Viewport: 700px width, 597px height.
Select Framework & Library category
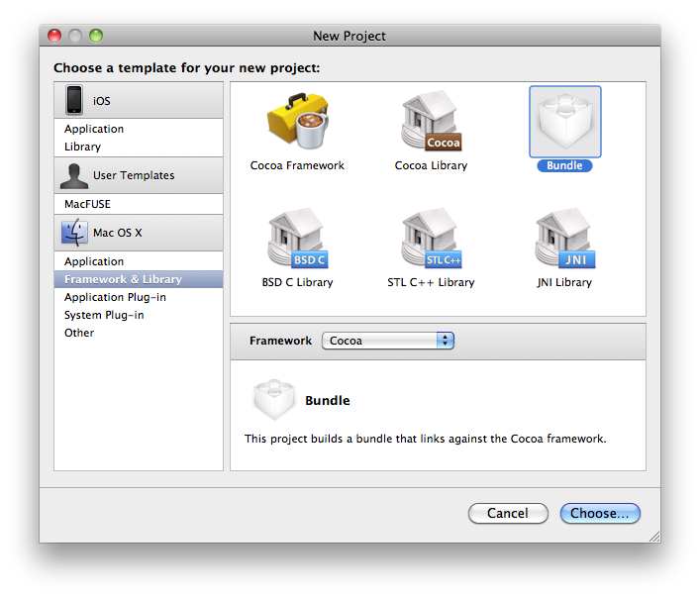click(123, 279)
